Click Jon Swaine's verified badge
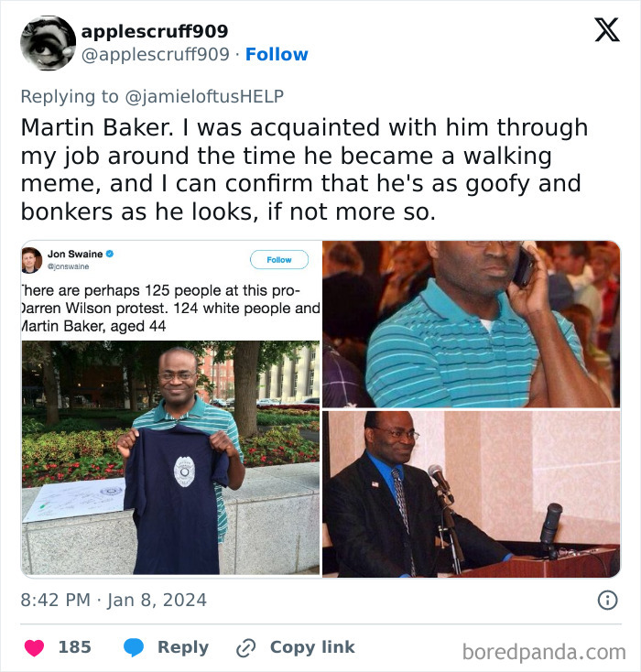The width and height of the screenshot is (641, 672). pyautogui.click(x=110, y=254)
